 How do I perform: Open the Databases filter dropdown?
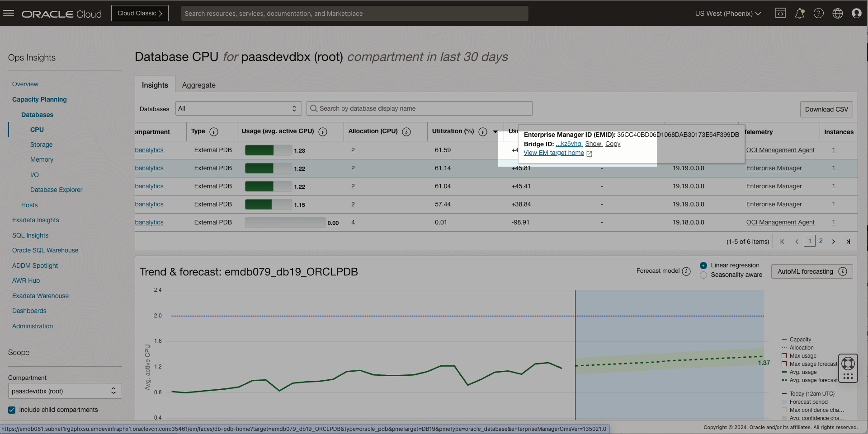tap(238, 108)
